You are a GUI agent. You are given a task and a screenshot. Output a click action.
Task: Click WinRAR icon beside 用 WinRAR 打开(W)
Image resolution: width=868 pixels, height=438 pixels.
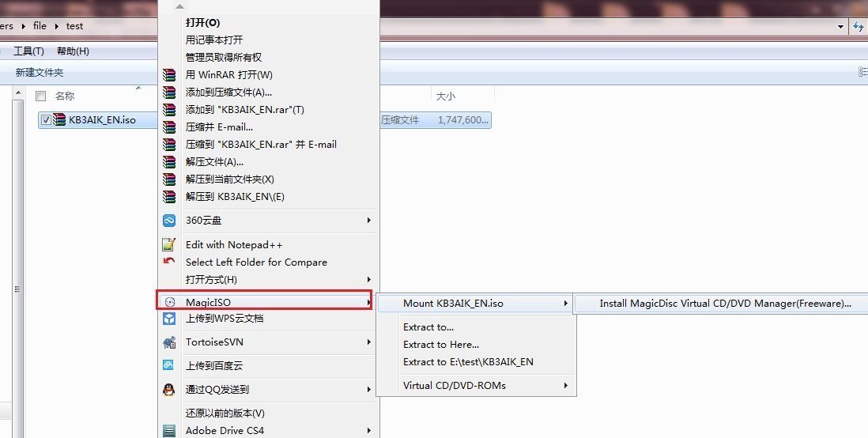tap(169, 75)
